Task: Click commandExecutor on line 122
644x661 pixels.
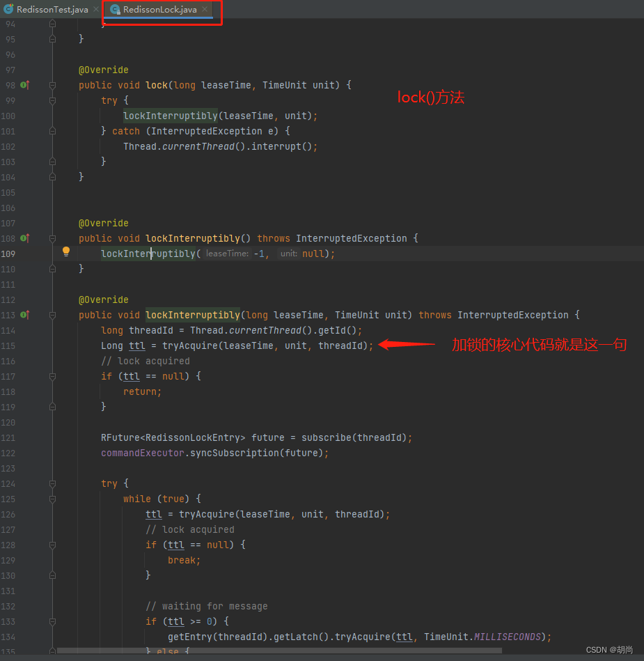Action: (x=143, y=453)
